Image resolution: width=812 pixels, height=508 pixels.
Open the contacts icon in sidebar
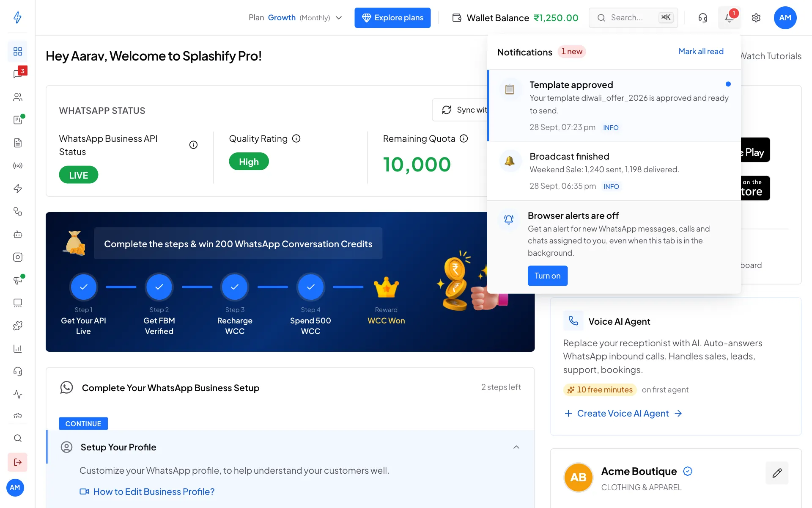pyautogui.click(x=17, y=97)
